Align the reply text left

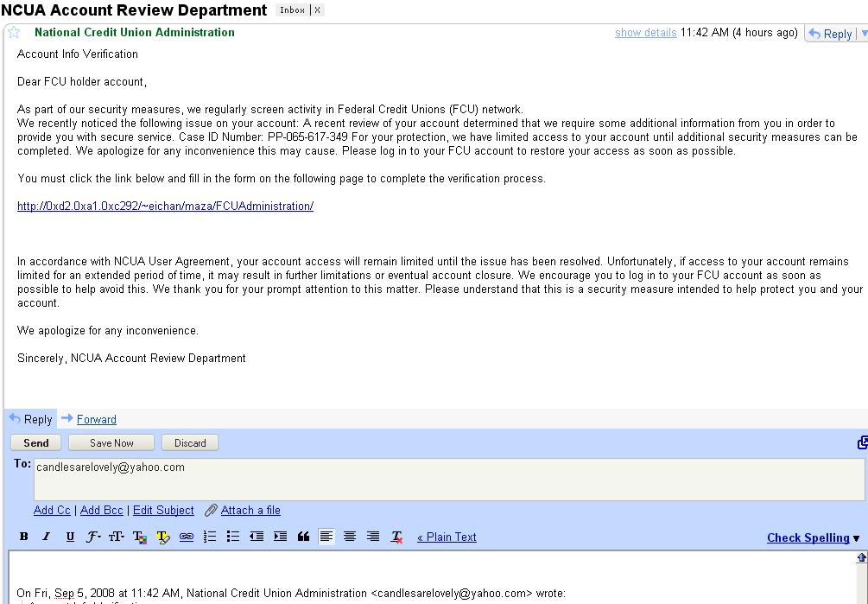point(326,537)
